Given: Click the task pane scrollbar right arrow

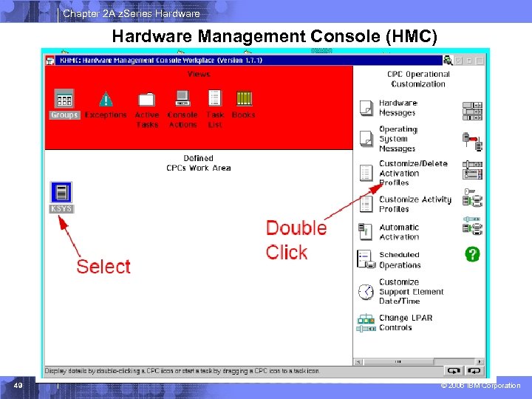Looking at the screenshot, I should coord(480,361).
